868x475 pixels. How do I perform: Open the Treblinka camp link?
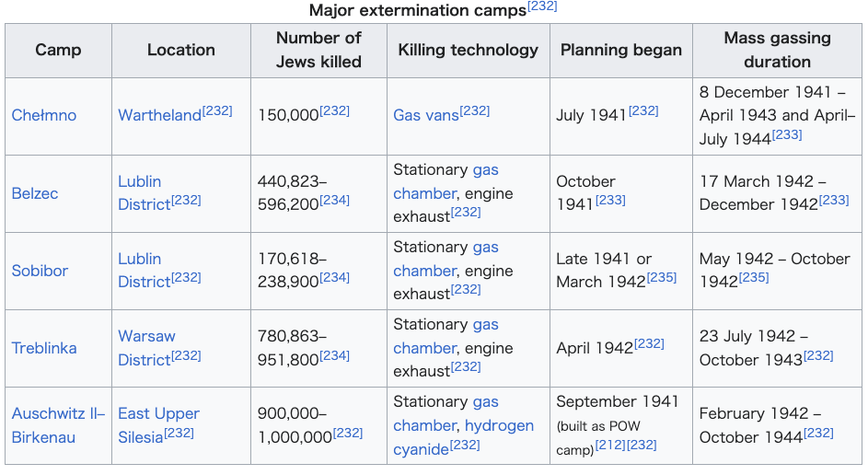44,348
